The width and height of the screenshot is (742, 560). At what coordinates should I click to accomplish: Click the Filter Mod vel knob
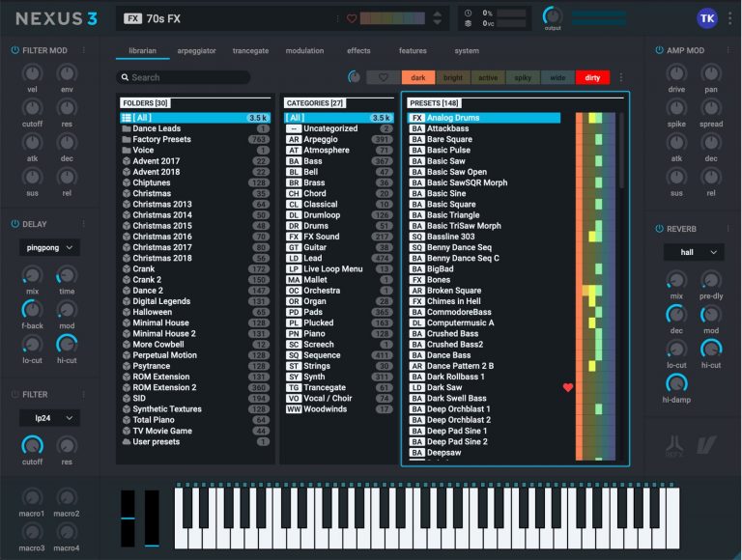[32, 73]
